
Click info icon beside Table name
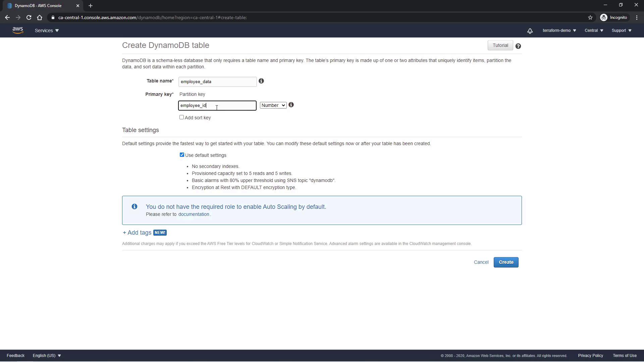coord(261,81)
